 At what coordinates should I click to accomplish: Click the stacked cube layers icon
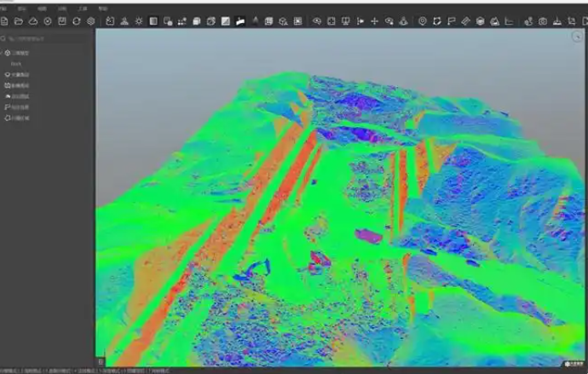click(x=197, y=21)
